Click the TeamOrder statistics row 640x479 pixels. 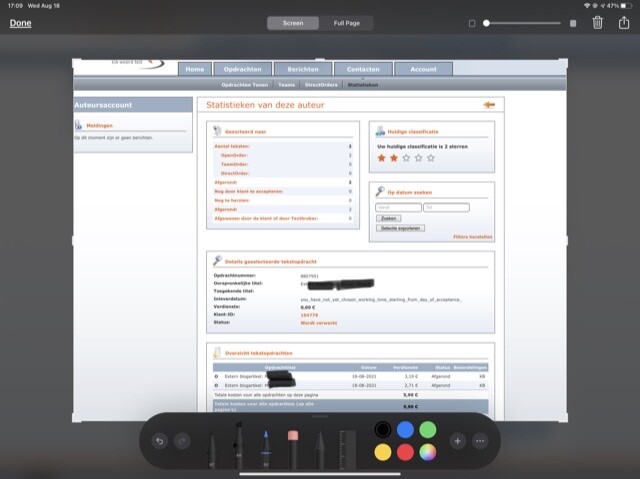pyautogui.click(x=283, y=164)
